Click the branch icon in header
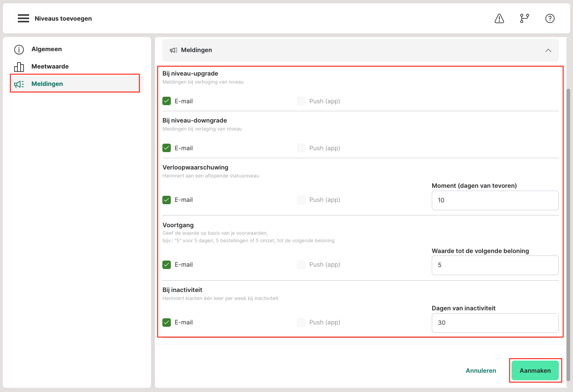The height and width of the screenshot is (392, 573). click(524, 18)
